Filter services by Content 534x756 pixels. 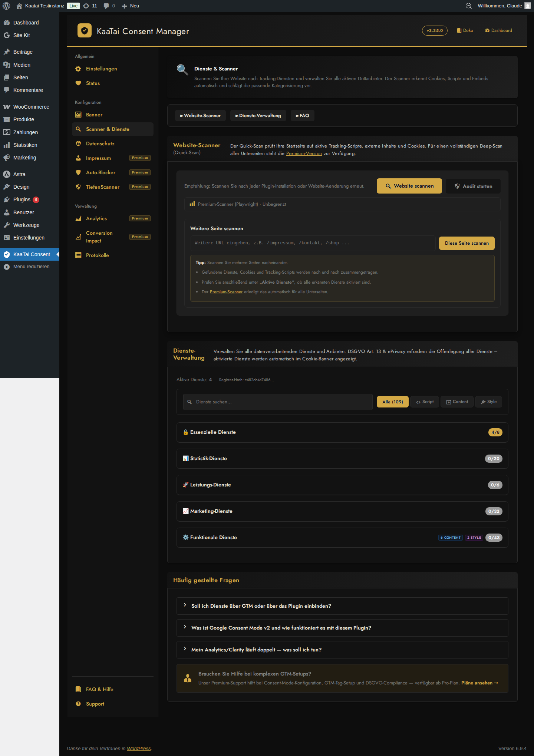457,402
